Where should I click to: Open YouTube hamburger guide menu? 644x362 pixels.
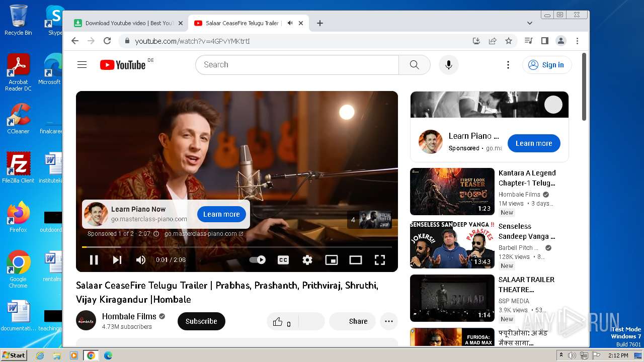(82, 65)
